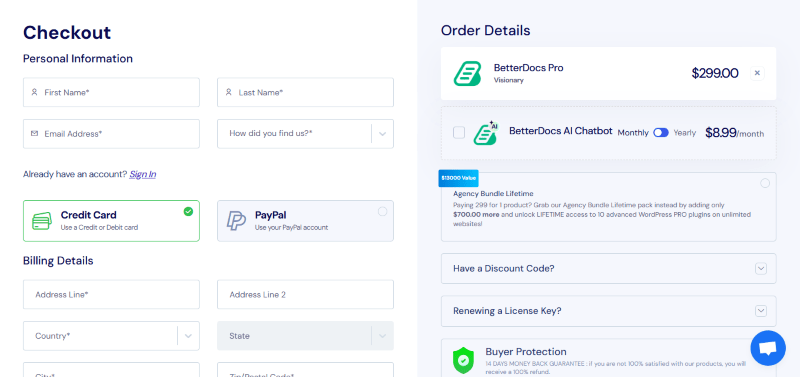This screenshot has width=800, height=377.
Task: Open the Country dropdown
Action: (x=111, y=336)
